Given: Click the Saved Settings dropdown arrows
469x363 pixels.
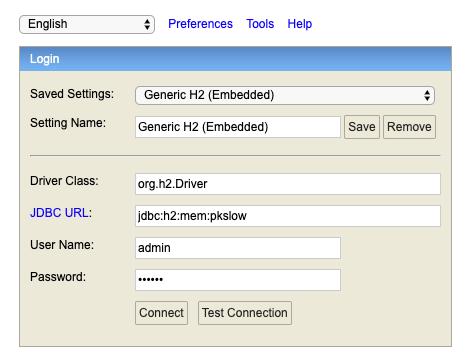Looking at the screenshot, I should [427, 95].
